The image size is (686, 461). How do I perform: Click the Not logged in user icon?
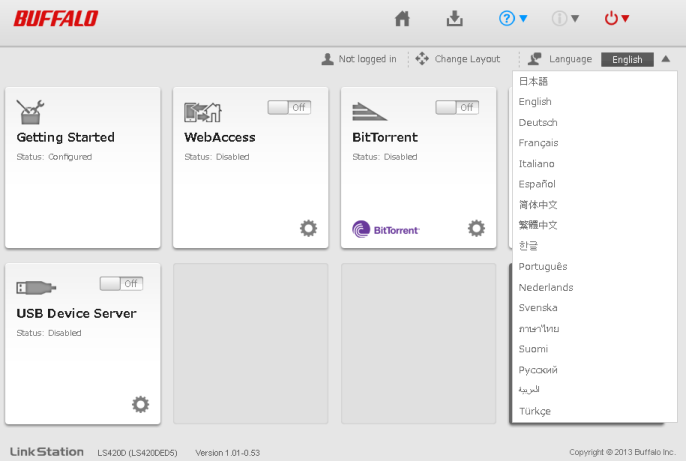[327, 59]
